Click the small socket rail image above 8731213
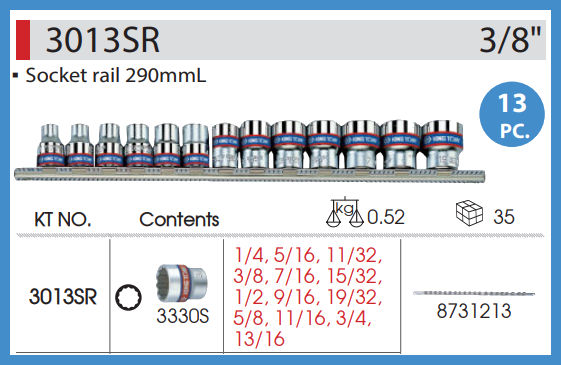 (474, 293)
